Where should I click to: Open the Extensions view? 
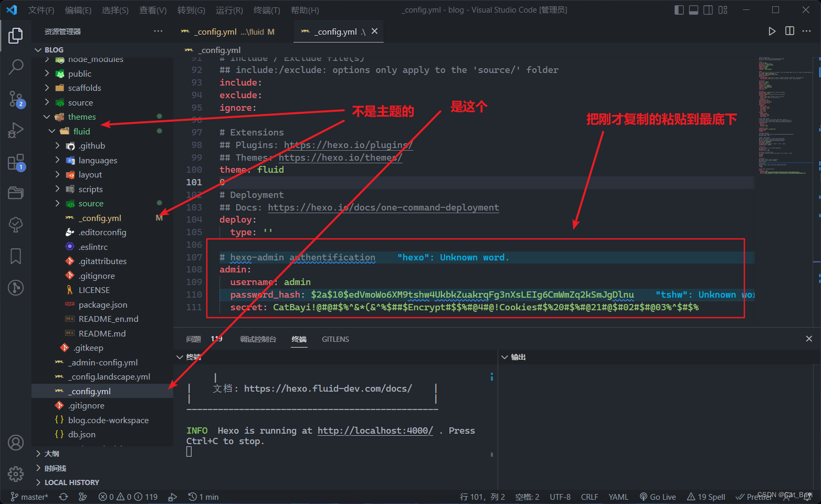point(16,162)
